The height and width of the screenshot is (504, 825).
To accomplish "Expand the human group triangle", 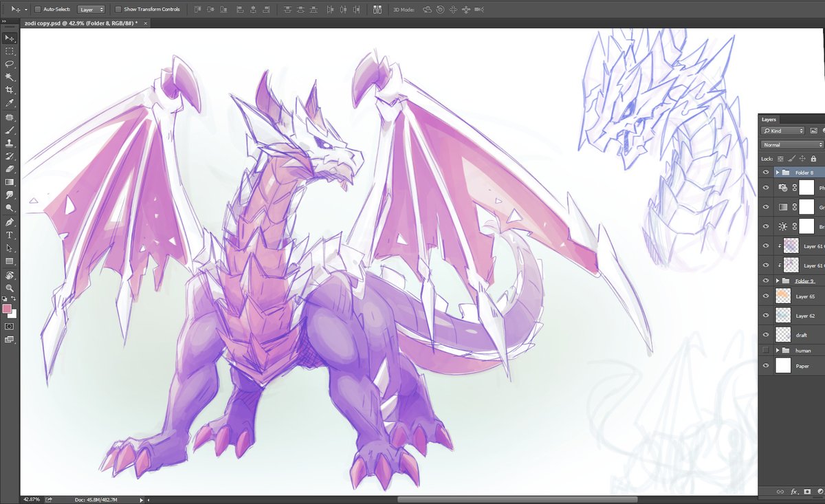I will [x=778, y=351].
